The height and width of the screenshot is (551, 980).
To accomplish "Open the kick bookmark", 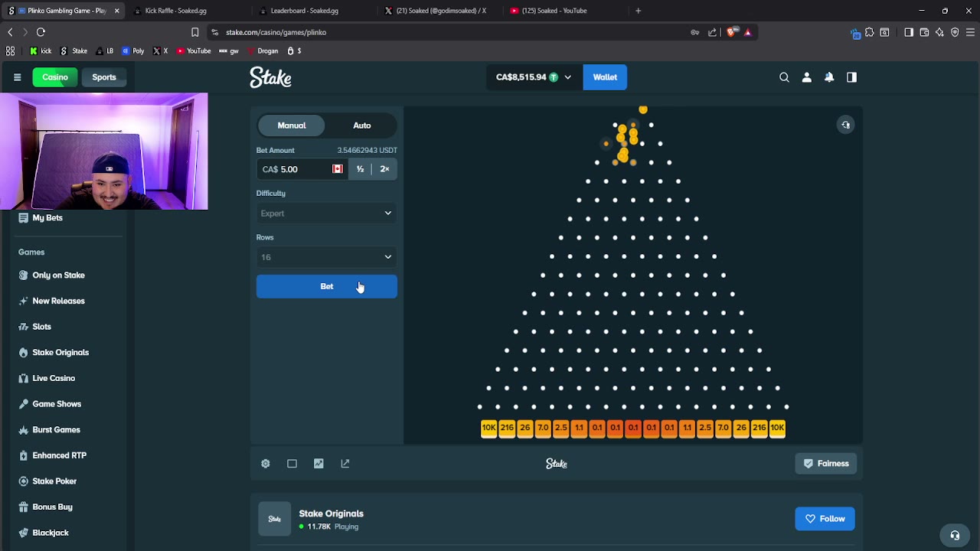I will point(41,51).
